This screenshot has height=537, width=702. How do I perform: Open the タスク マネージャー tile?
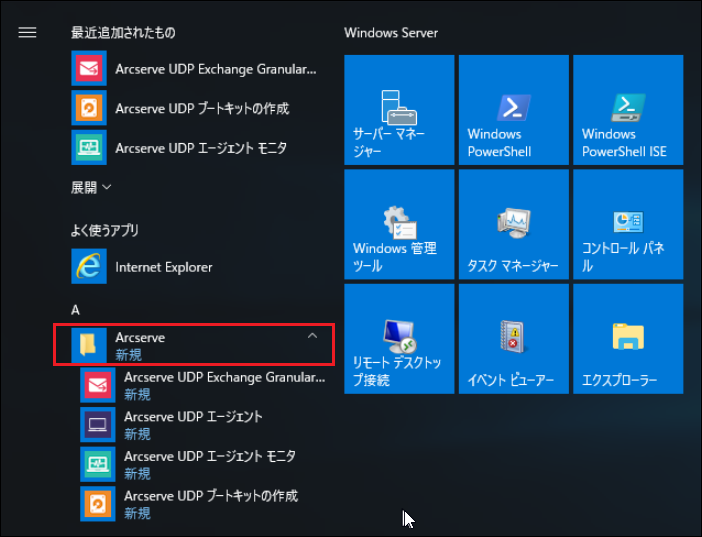click(514, 224)
